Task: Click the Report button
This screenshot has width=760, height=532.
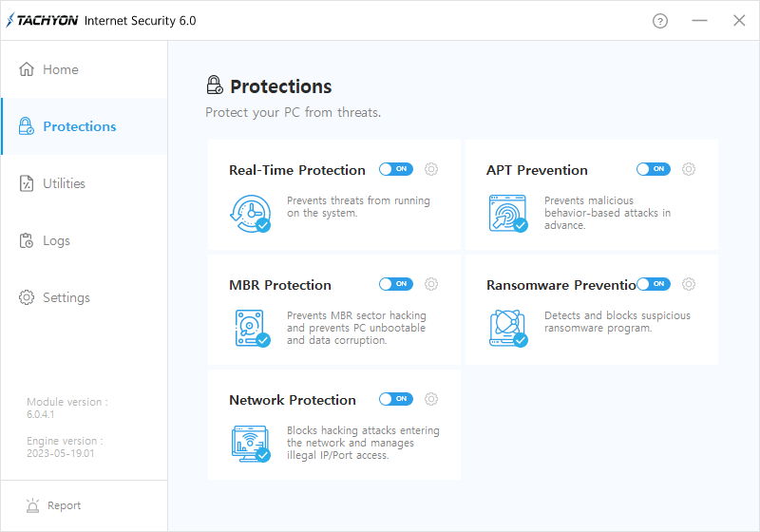Action: click(x=64, y=505)
